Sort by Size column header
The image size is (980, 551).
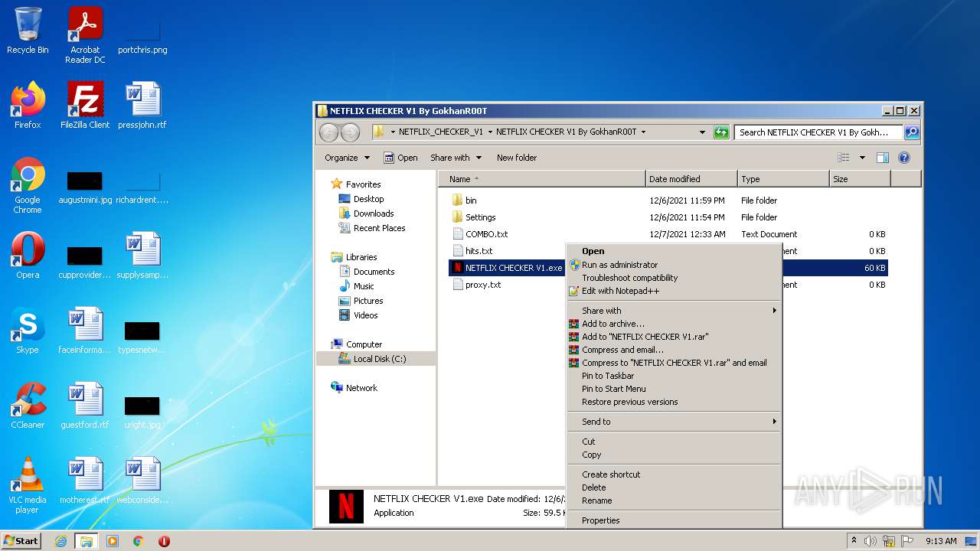860,179
